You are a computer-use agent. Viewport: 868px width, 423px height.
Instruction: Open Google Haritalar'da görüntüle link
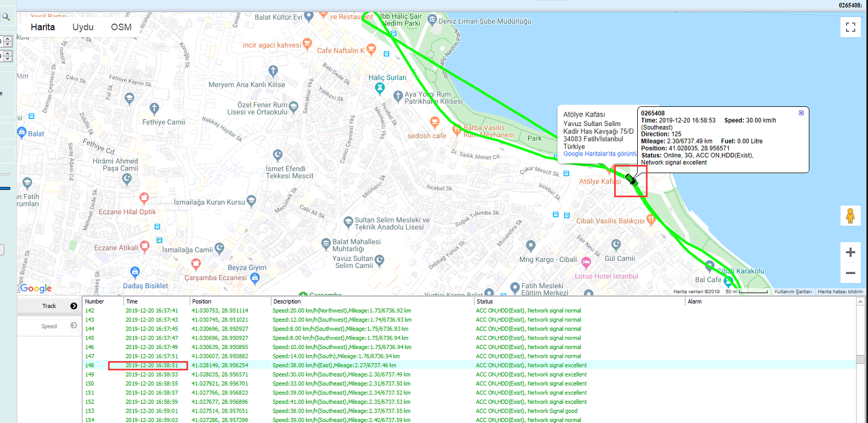pos(600,154)
